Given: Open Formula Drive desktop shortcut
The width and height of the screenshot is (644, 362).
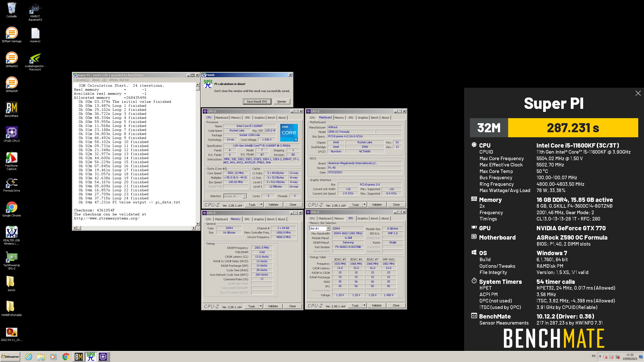Looking at the screenshot, I should click(x=12, y=185).
